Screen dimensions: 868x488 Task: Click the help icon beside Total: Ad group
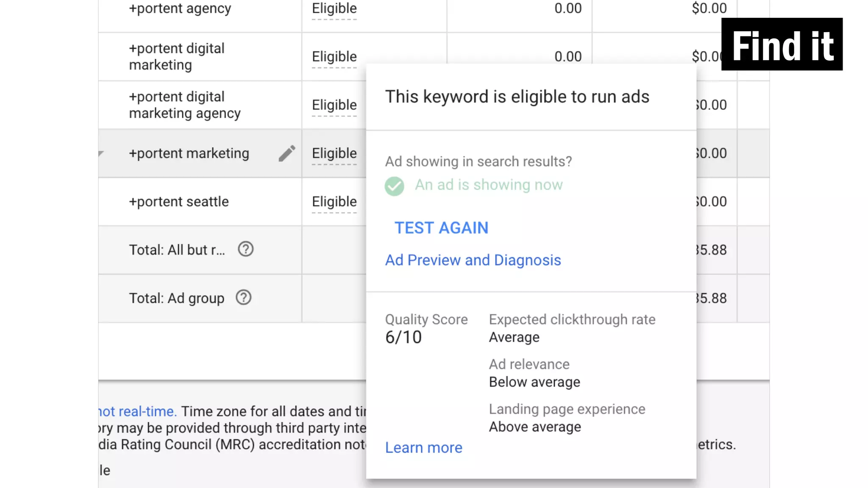coord(244,298)
